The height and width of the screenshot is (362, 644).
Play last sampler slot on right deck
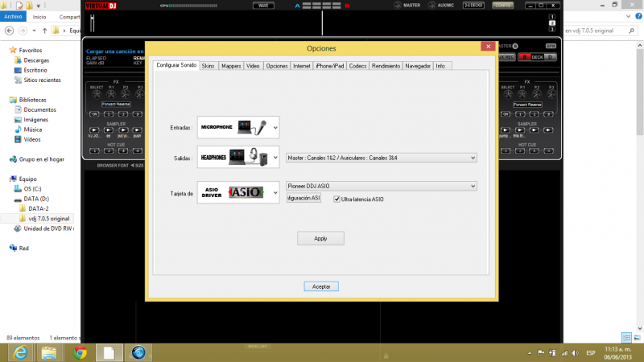click(x=548, y=130)
